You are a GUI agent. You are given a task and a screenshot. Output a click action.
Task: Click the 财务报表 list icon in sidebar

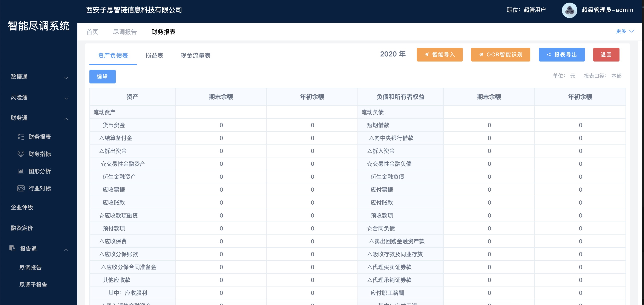coord(21,137)
